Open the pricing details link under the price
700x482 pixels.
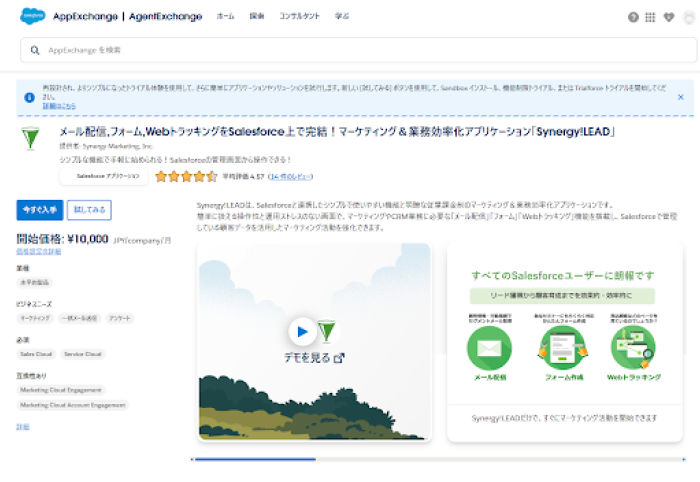[x=38, y=252]
